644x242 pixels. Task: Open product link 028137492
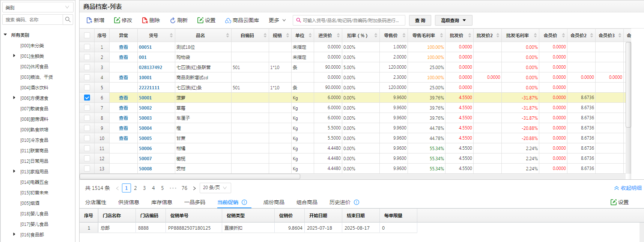coord(150,67)
